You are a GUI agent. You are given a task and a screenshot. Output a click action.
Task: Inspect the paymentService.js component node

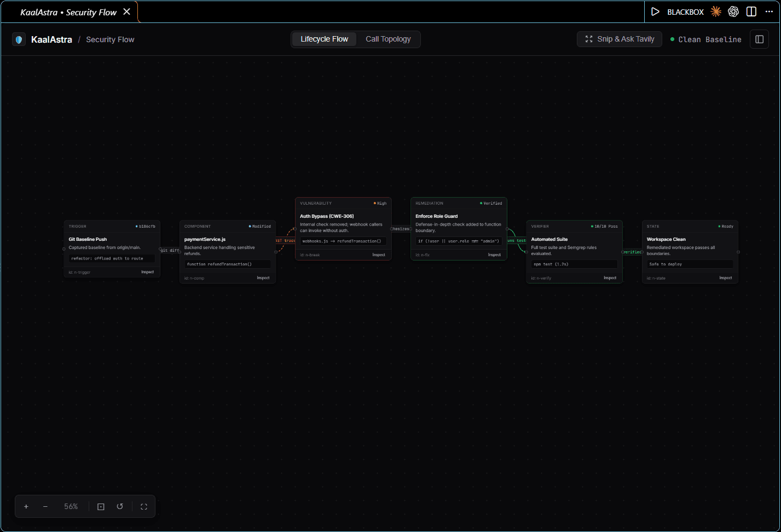coord(263,278)
